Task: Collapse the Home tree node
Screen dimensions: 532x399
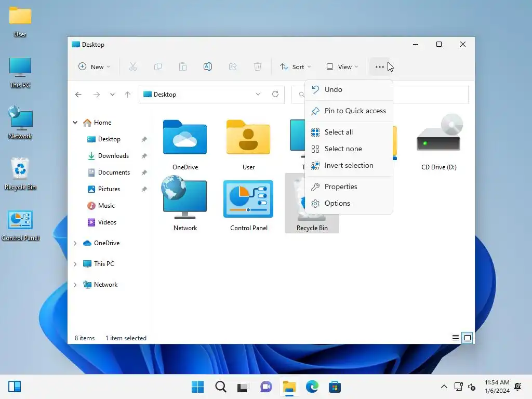Action: point(75,123)
